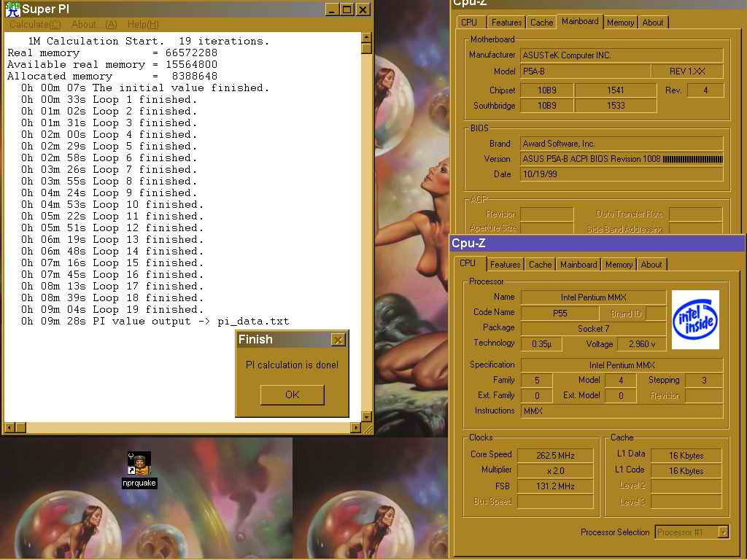The width and height of the screenshot is (747, 560).
Task: Click the 'Loop 19 finished.' output line
Action: click(x=112, y=309)
